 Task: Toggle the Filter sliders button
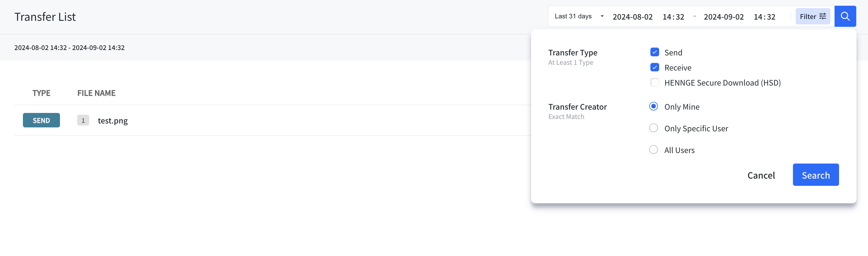(x=813, y=16)
